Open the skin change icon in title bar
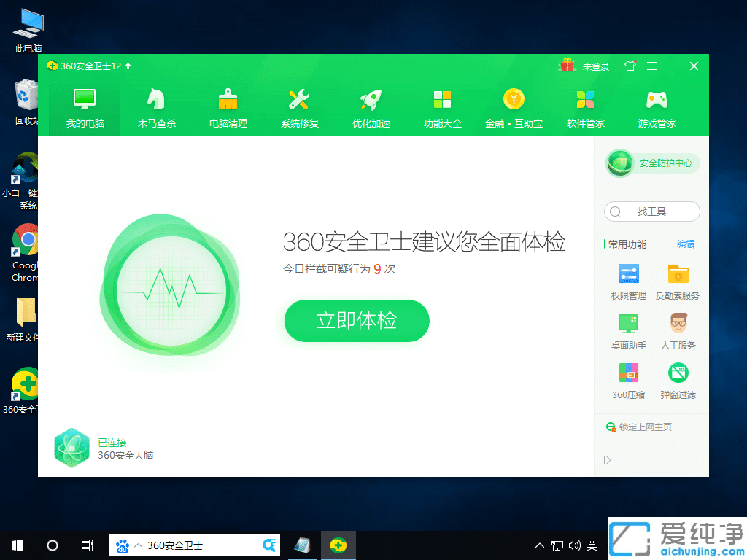The height and width of the screenshot is (560, 747). tap(630, 66)
